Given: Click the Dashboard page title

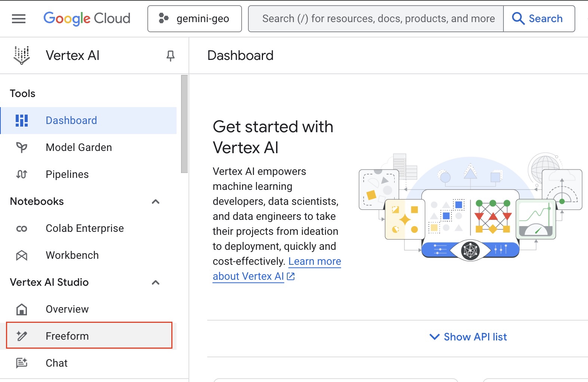Looking at the screenshot, I should tap(241, 55).
